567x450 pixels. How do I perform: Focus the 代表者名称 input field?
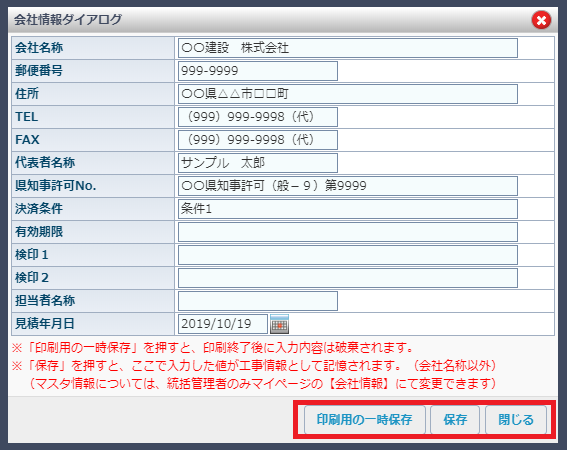pyautogui.click(x=258, y=163)
